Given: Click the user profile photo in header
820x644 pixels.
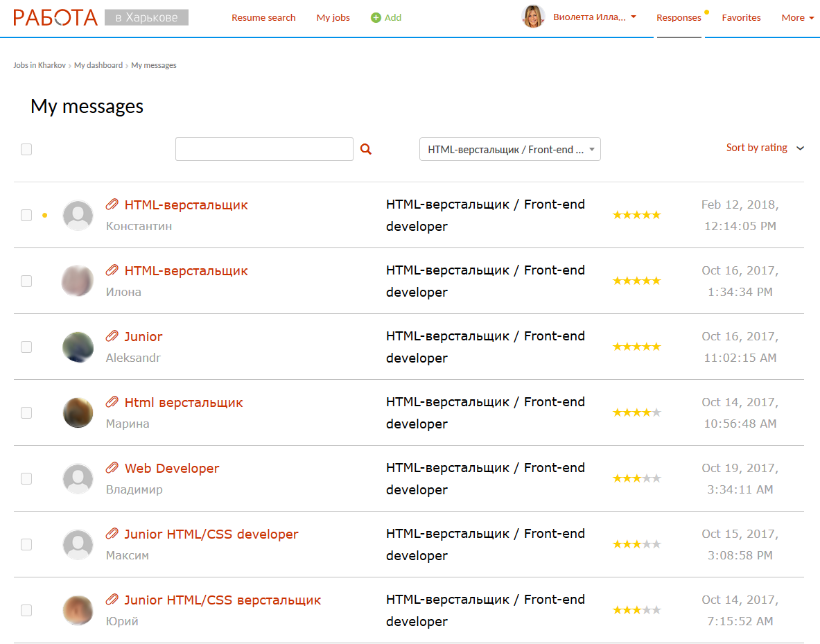Looking at the screenshot, I should tap(533, 17).
